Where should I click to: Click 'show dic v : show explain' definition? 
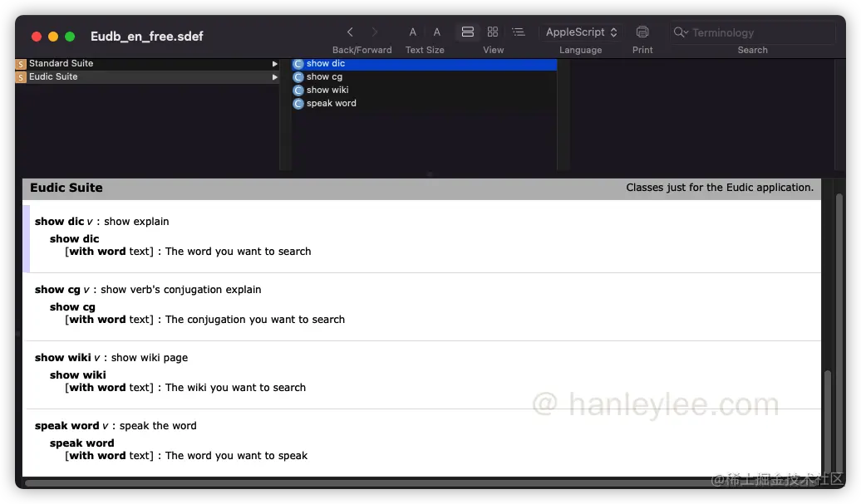[102, 222]
